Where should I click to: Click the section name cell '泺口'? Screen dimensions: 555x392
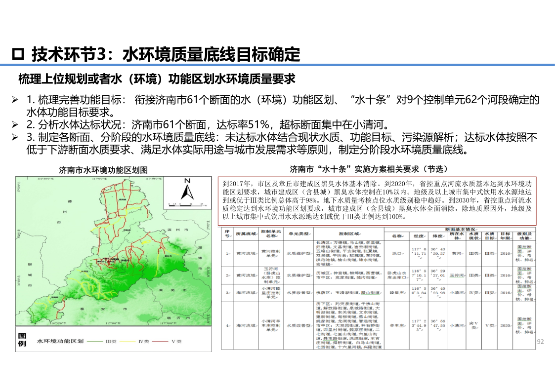(x=397, y=253)
